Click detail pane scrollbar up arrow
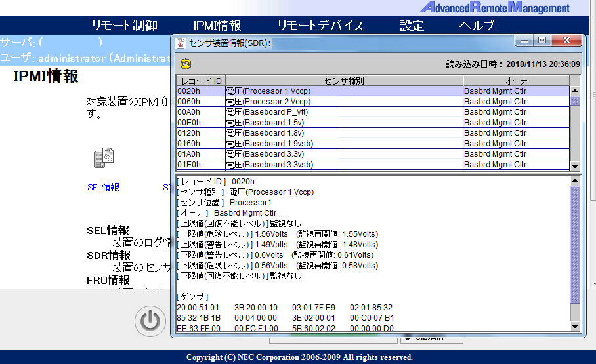 (575, 181)
